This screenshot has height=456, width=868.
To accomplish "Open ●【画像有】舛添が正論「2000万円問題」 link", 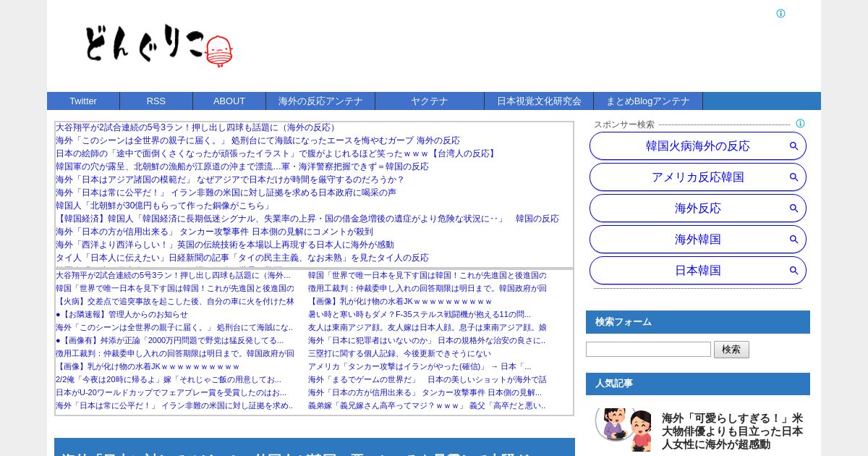I will [x=170, y=340].
